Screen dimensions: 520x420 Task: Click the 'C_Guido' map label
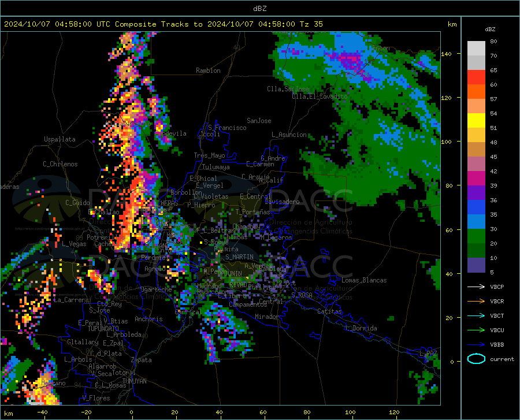[77, 203]
